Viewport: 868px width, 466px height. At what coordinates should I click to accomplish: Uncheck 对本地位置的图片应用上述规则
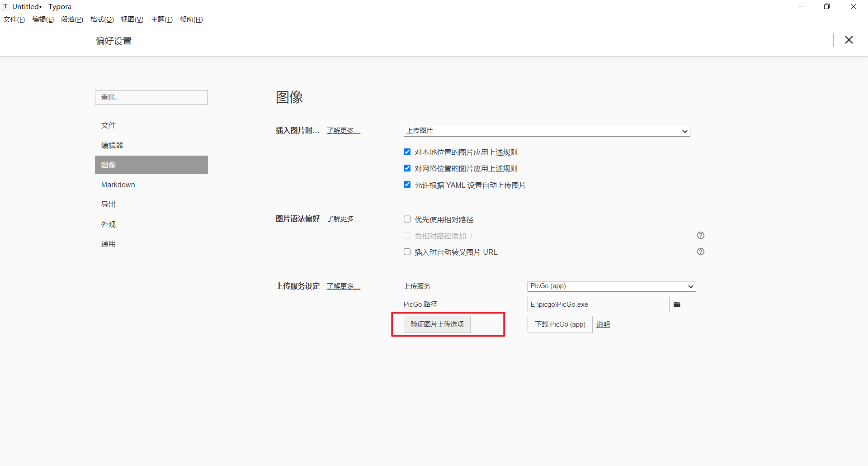tap(407, 152)
